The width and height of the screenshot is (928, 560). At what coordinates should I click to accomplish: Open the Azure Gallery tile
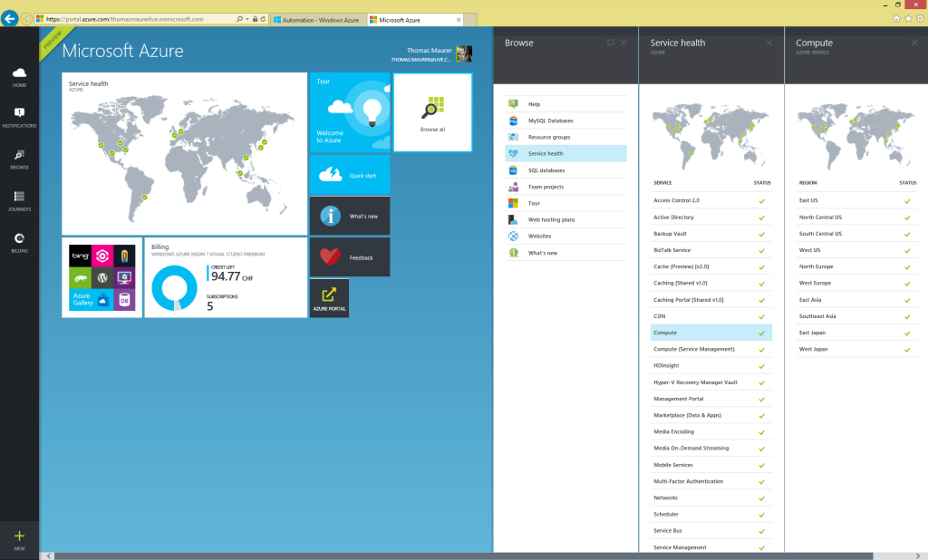click(101, 277)
